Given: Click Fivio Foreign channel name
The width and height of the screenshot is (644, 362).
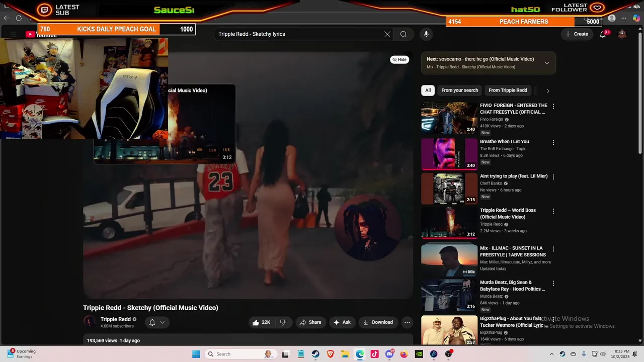Looking at the screenshot, I should 492,119.
